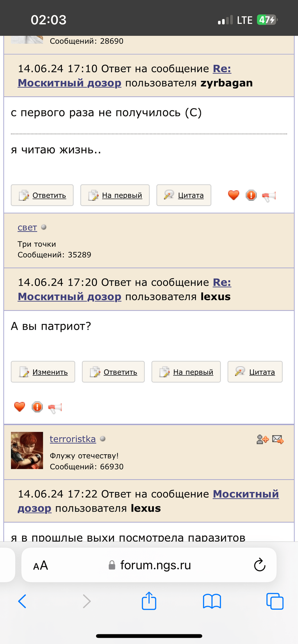Click add-friend icon next to terroristka
Viewport: 298px width, 644px height.
262,439
